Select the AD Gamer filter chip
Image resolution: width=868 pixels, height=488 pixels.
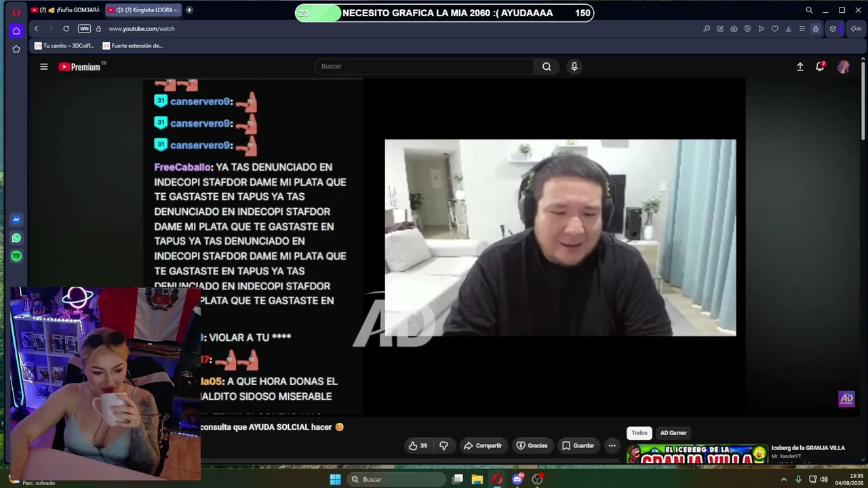[673, 433]
